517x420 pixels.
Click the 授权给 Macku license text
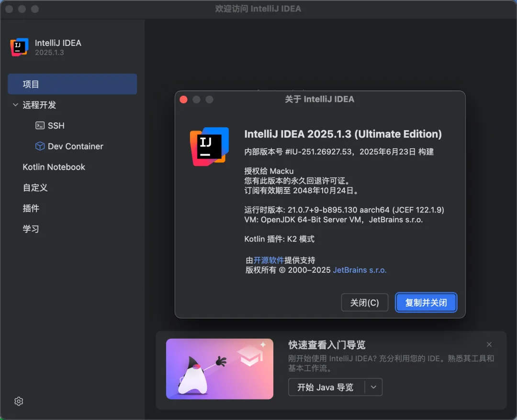pos(269,171)
